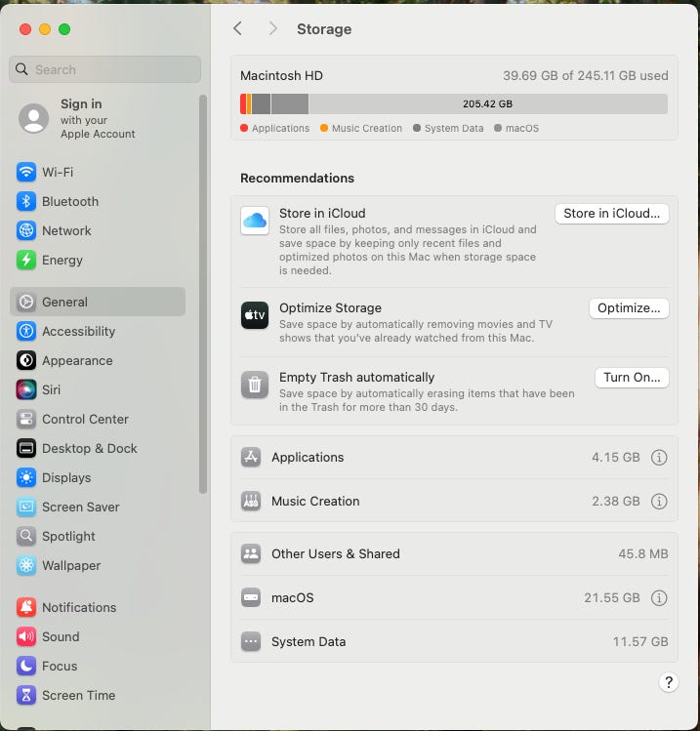Click the 21.55 GB macOS size
This screenshot has height=731, width=700.
tap(612, 597)
